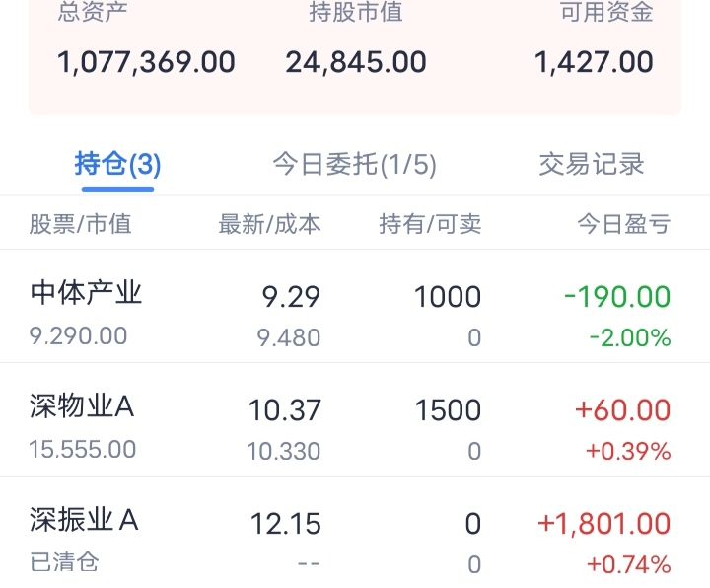The width and height of the screenshot is (710, 588).
Task: Switch to the 持仓(3) tab
Action: [117, 164]
